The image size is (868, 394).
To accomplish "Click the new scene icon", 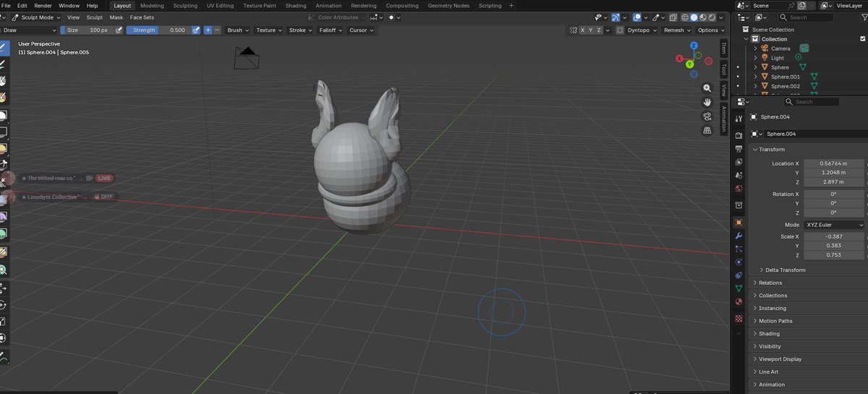I will coord(801,5).
